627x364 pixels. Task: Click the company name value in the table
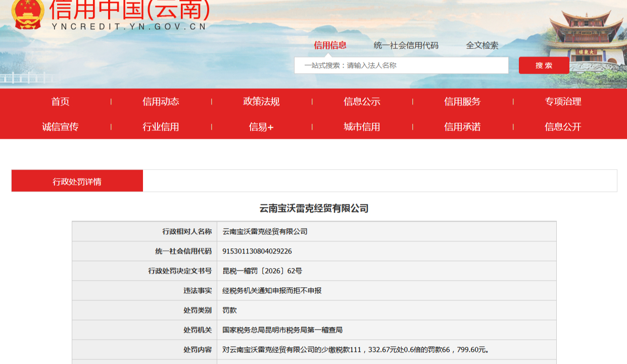tap(265, 232)
